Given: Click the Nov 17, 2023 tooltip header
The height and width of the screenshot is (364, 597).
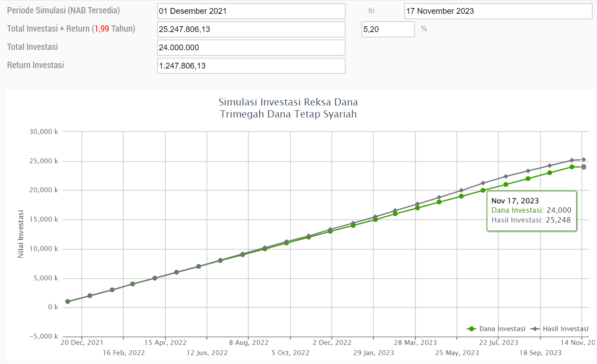Looking at the screenshot, I should [x=515, y=201].
